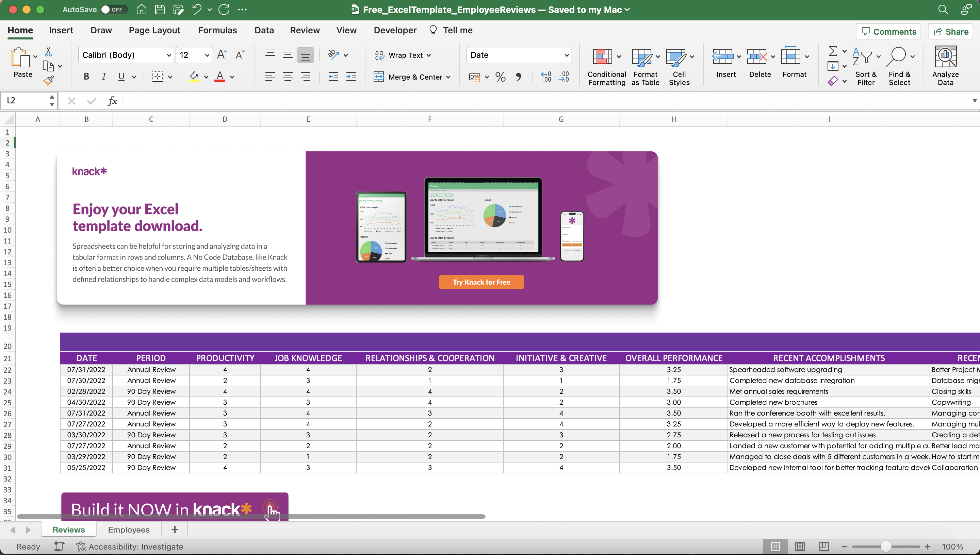Select the Italic formatting icon
This screenshot has height=555, width=980.
104,76
